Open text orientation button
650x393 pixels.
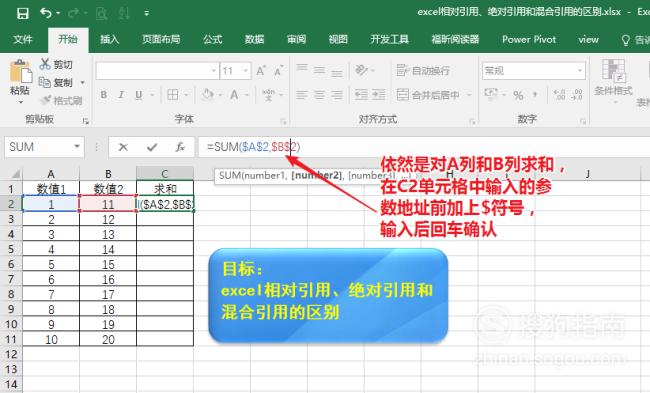361,70
